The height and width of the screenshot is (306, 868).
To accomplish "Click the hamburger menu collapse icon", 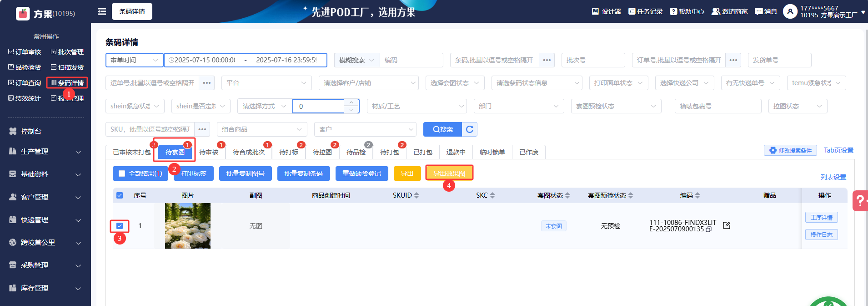I will point(102,11).
